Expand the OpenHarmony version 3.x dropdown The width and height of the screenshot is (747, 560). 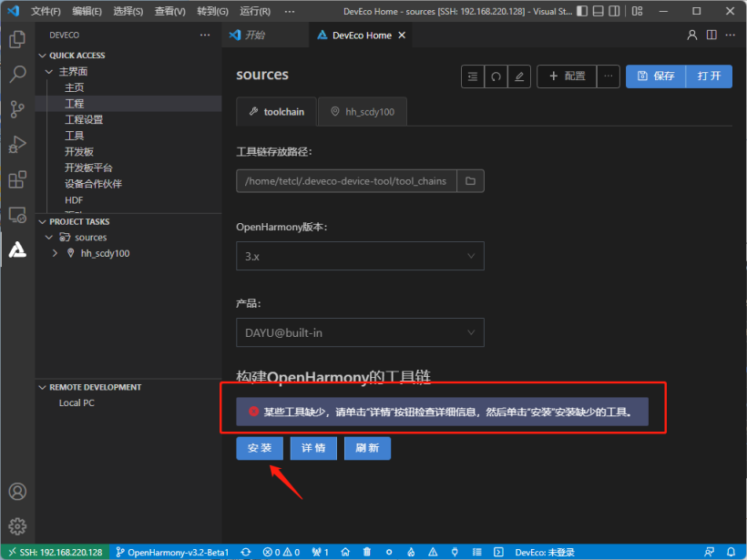360,256
